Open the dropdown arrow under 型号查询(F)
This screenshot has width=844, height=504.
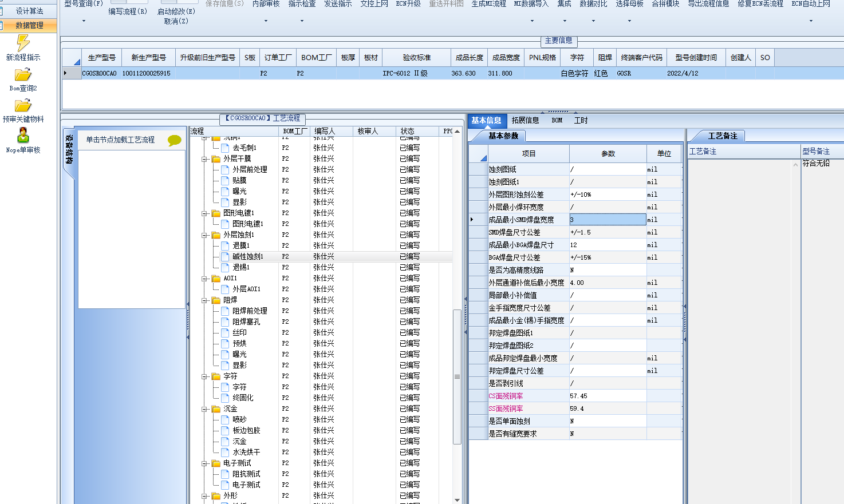coord(84,21)
